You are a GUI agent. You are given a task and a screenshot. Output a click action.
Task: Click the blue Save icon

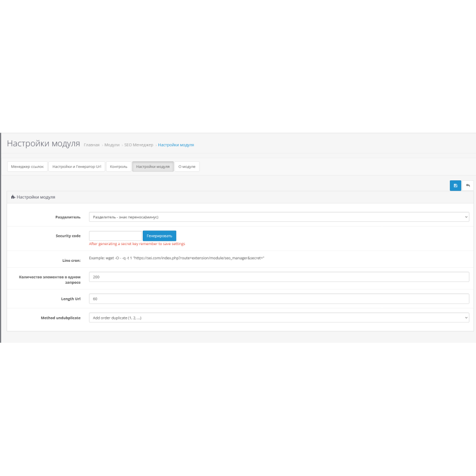[x=455, y=186]
